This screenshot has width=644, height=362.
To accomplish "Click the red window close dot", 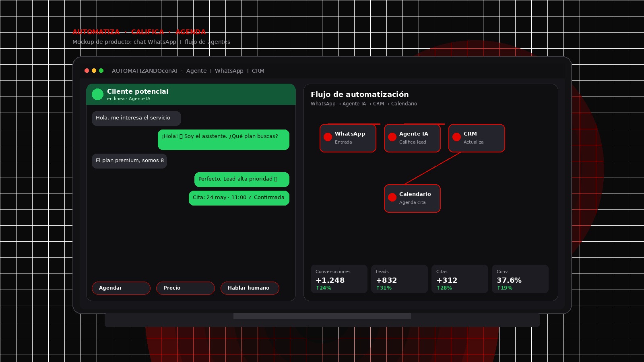I will 87,71.
